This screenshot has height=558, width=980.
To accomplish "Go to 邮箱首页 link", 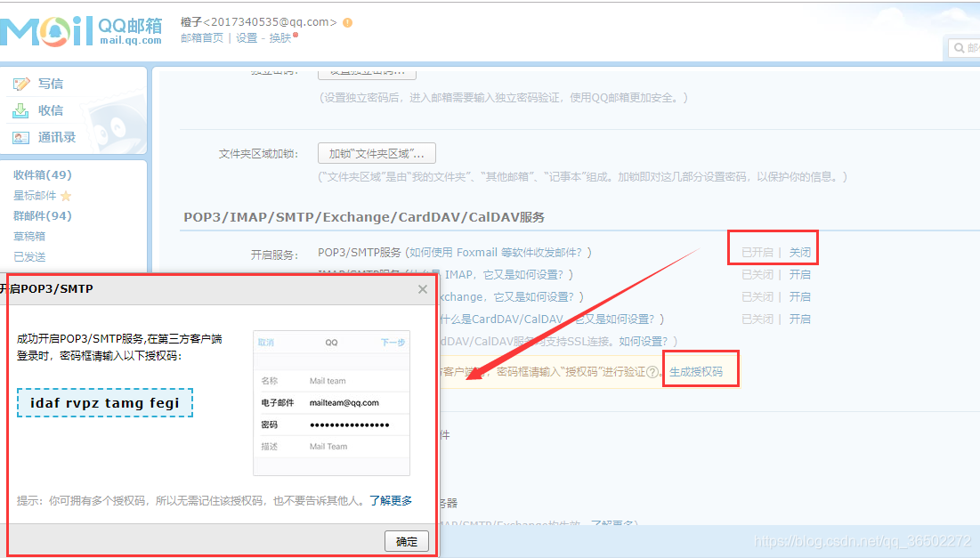I will [x=202, y=38].
